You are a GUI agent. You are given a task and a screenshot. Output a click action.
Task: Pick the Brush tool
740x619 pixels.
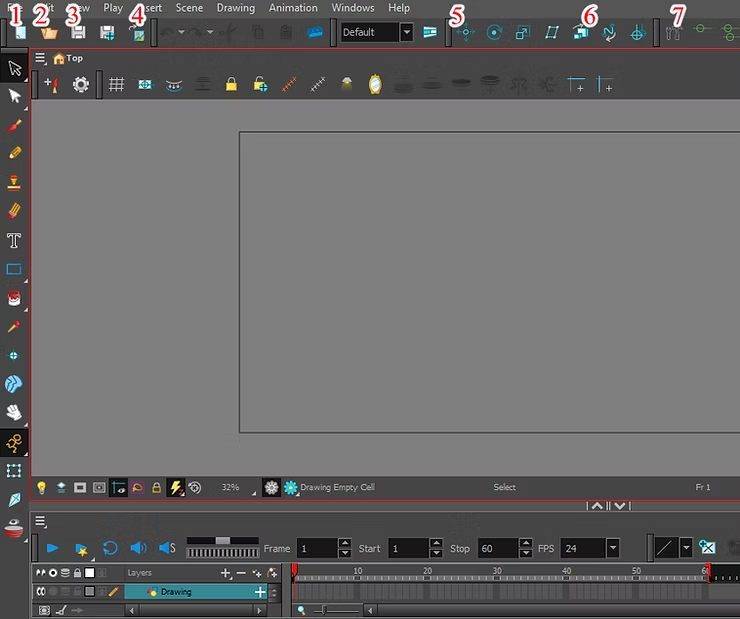point(14,125)
